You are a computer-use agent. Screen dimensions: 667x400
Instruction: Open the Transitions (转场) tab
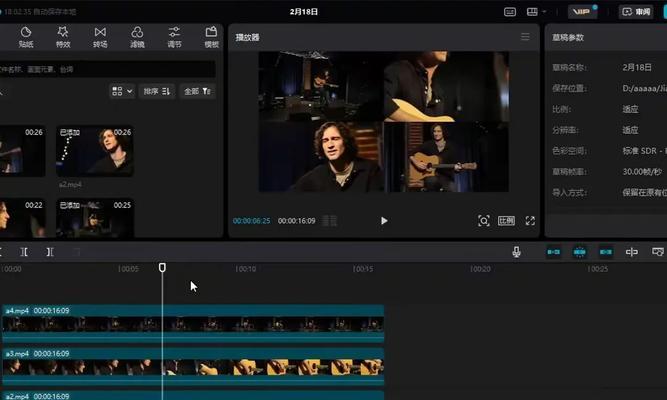100,37
